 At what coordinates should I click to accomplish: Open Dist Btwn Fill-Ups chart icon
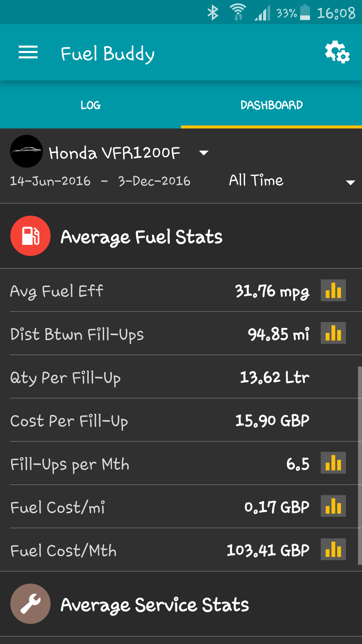pos(333,333)
